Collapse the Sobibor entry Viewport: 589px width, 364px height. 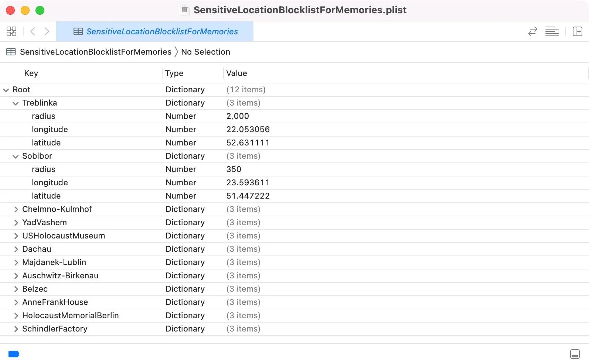pos(16,156)
